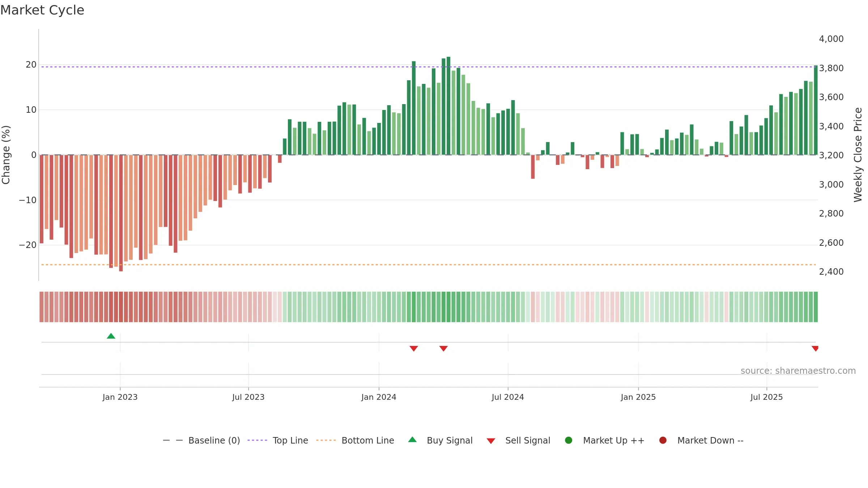Click the 3,800 price axis label
The height and width of the screenshot is (488, 868).
[x=831, y=68]
